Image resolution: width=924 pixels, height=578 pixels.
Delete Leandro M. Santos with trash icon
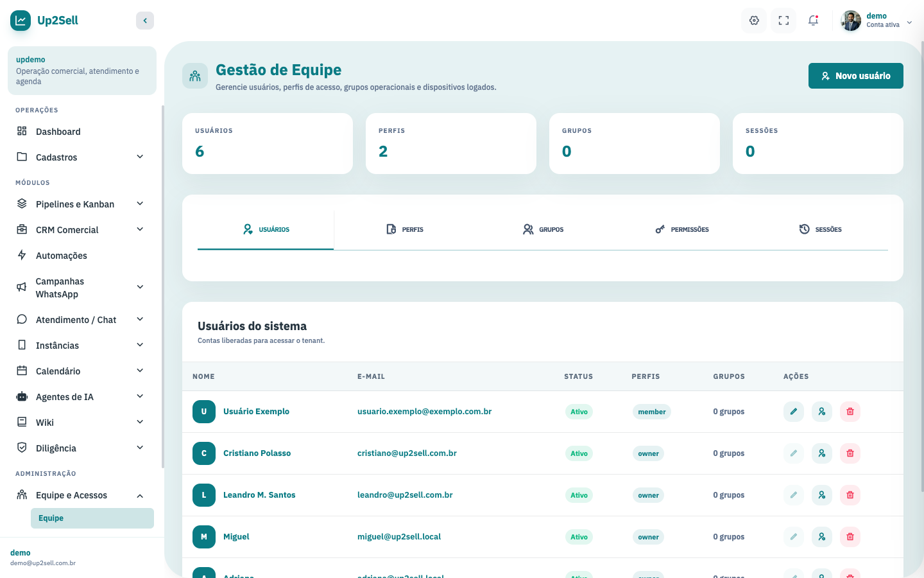coord(850,495)
